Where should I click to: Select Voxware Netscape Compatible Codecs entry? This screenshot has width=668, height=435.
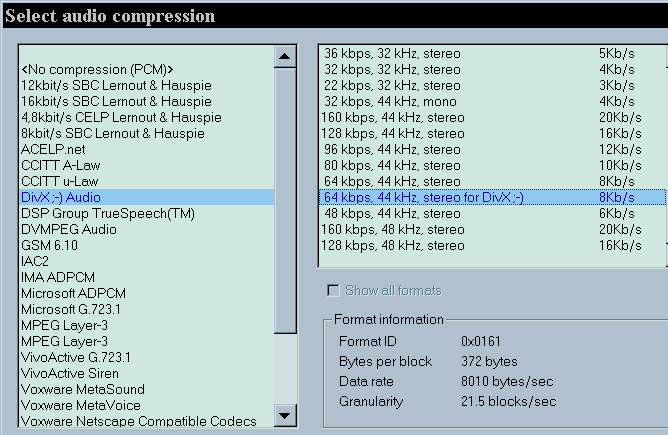coord(138,421)
